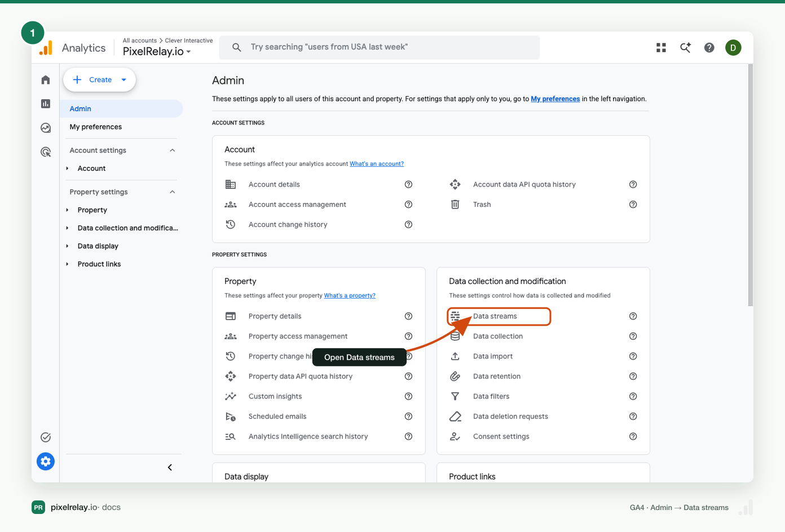Viewport: 785px width, 532px height.
Task: Click the help icon for Data streams
Action: coord(633,316)
